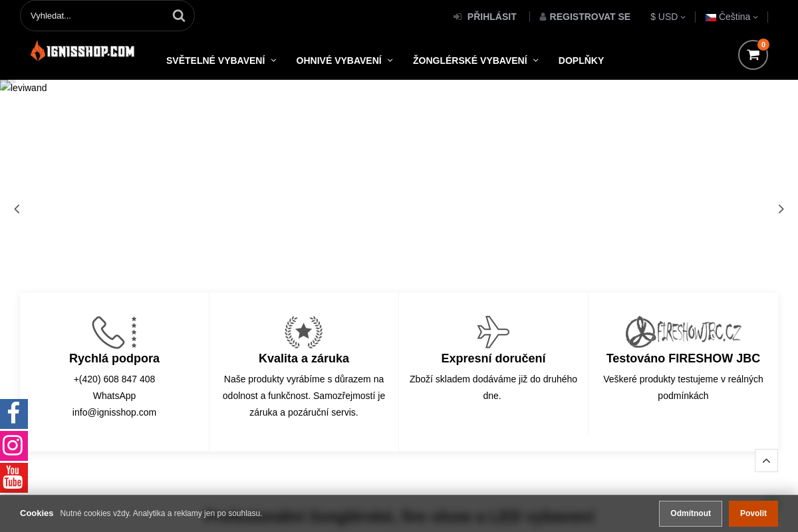Click the scroll-to-top arrow button

[x=766, y=460]
